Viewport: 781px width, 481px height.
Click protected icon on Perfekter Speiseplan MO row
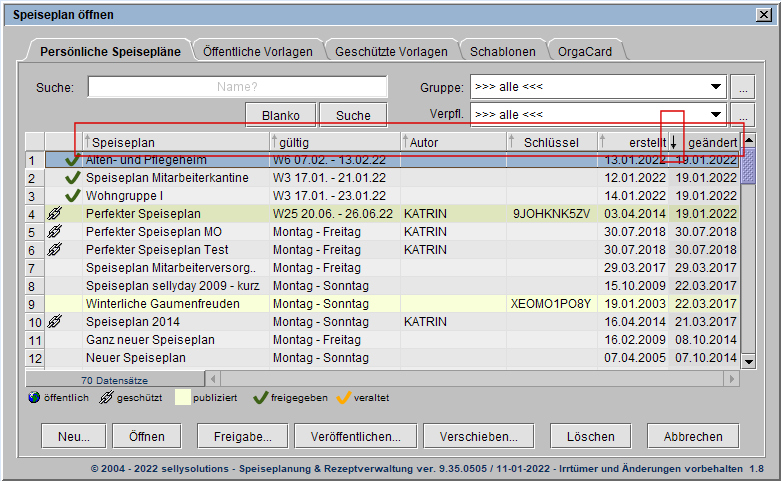55,232
